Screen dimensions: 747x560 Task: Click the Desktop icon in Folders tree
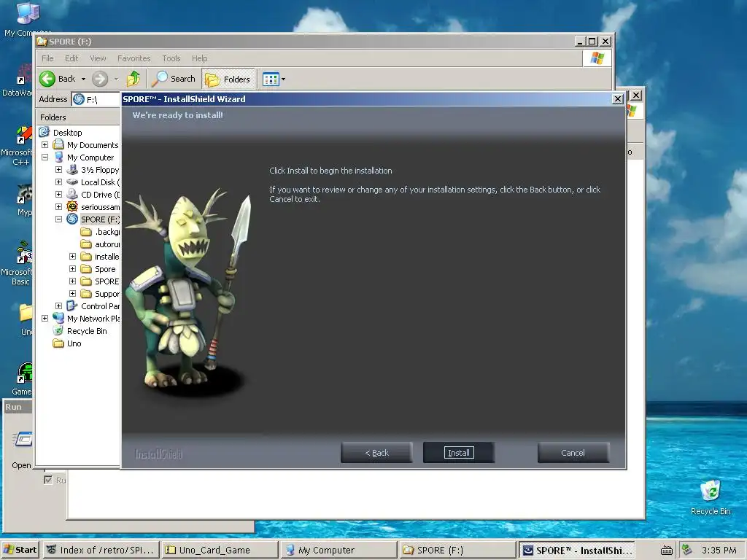(x=44, y=132)
